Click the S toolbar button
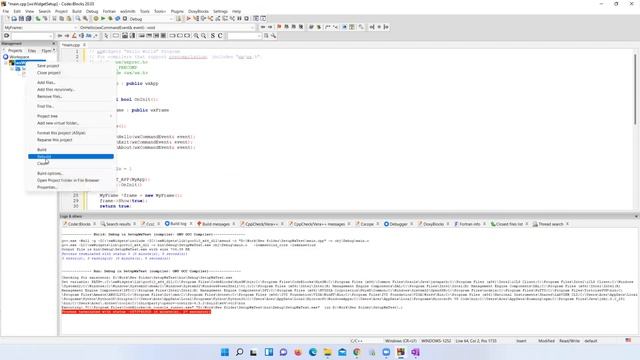The image size is (640, 360). (x=213, y=36)
